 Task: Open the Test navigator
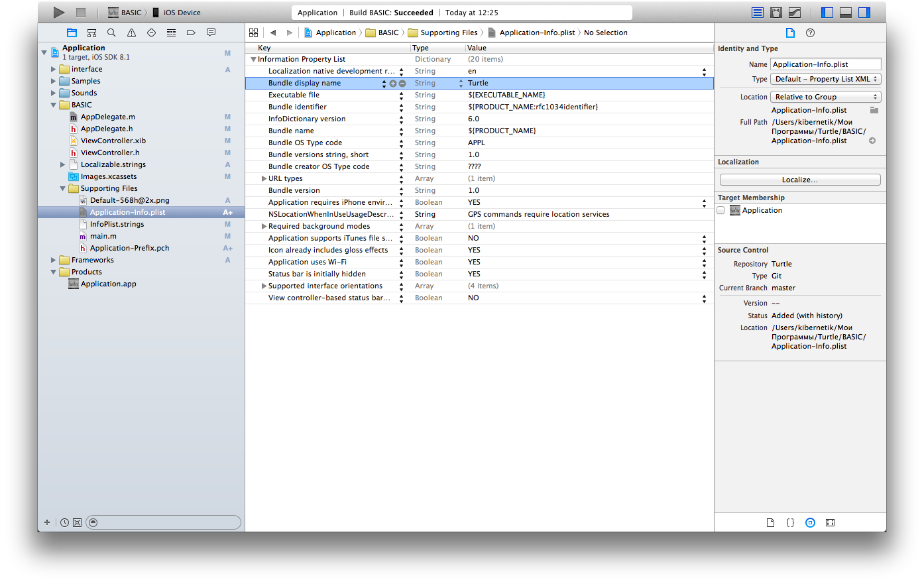click(x=151, y=32)
